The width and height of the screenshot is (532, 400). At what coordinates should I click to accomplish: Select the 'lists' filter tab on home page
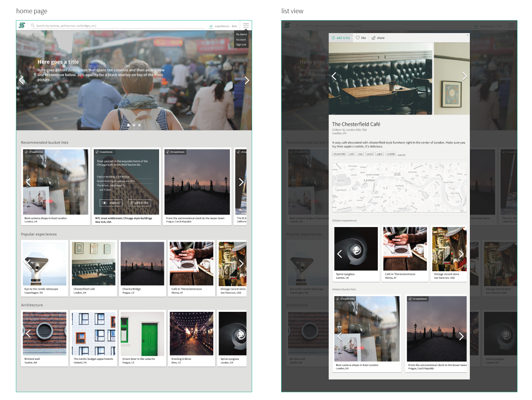[x=234, y=26]
